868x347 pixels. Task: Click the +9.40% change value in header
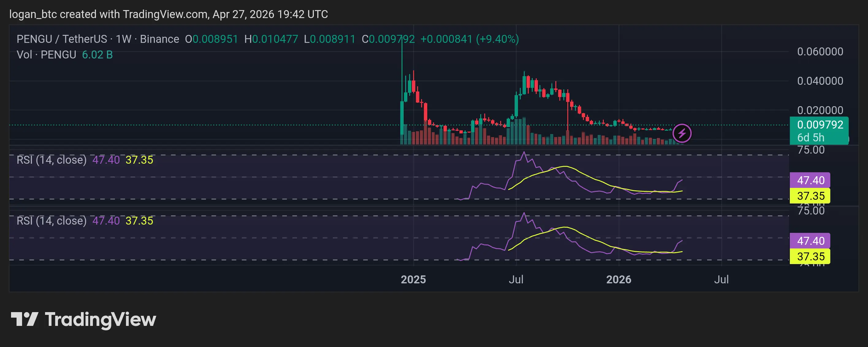497,39
